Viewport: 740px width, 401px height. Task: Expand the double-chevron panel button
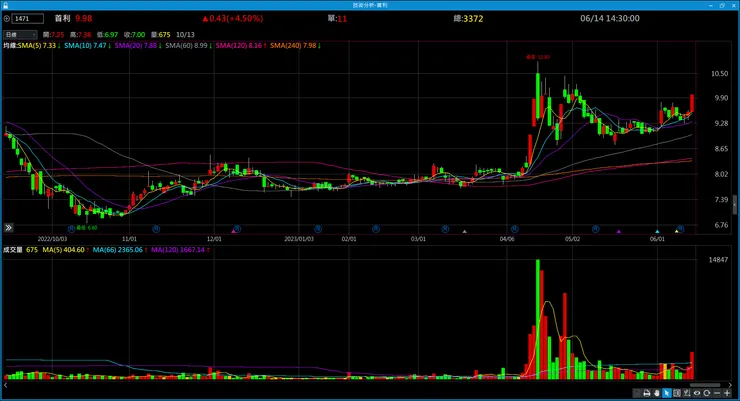8,228
